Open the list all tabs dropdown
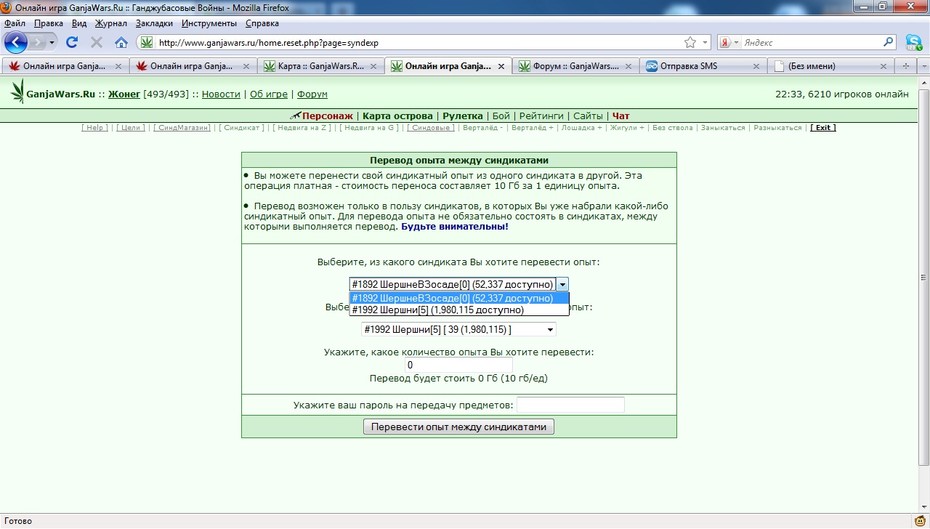Image resolution: width=930 pixels, height=529 pixels. [x=923, y=66]
